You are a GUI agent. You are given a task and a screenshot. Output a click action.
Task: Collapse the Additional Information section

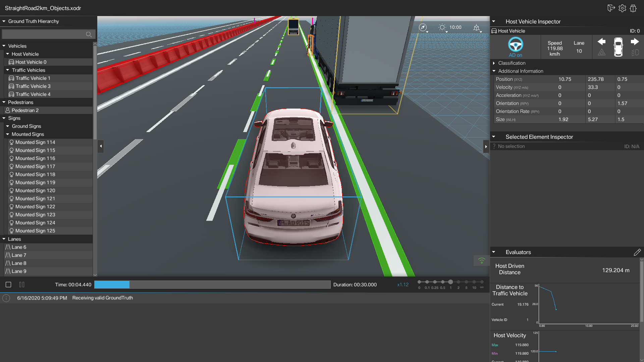[x=494, y=71]
